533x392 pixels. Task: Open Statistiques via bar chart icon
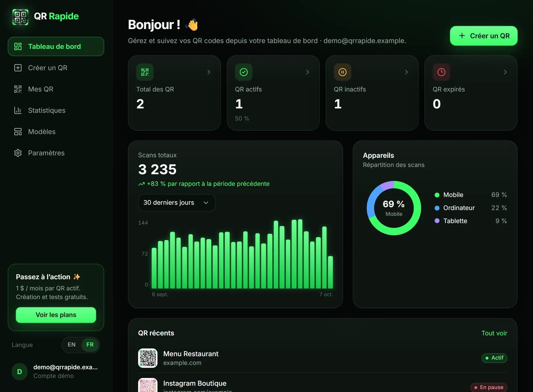point(18,110)
